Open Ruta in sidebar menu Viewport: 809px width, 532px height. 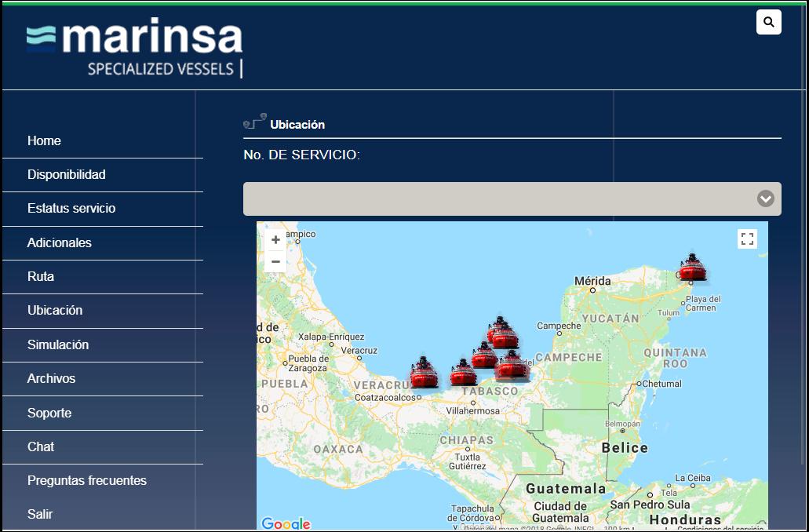(x=41, y=276)
